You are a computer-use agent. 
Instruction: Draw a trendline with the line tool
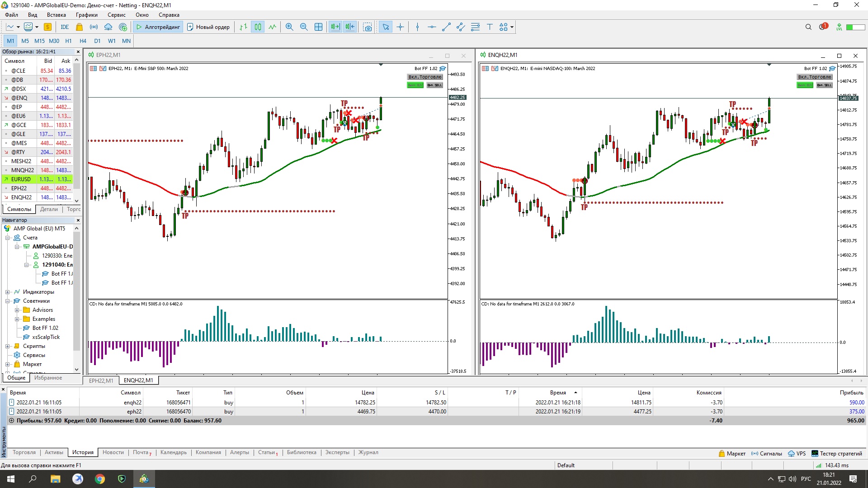[446, 27]
